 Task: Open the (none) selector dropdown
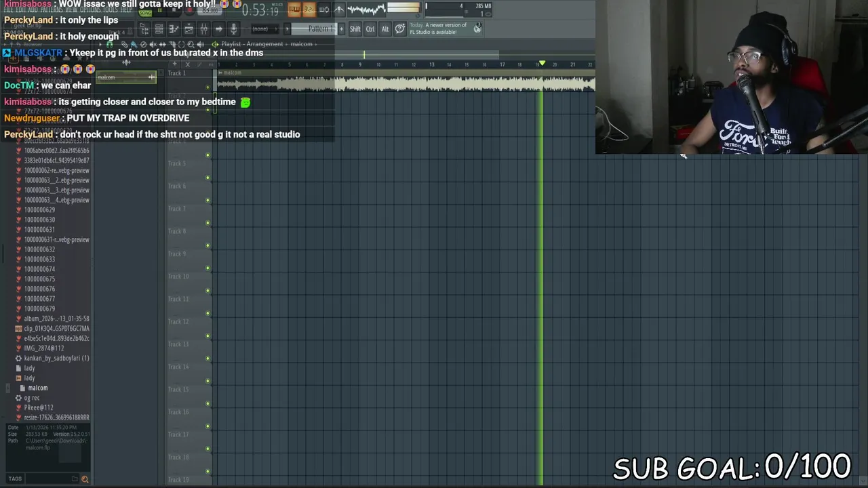pos(264,28)
